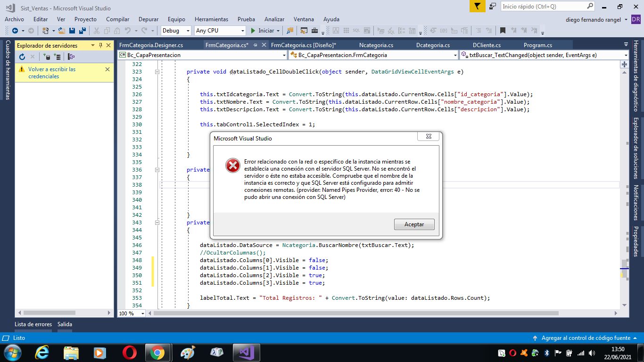Open the Analizar menu
This screenshot has width=644, height=362.
point(274,19)
